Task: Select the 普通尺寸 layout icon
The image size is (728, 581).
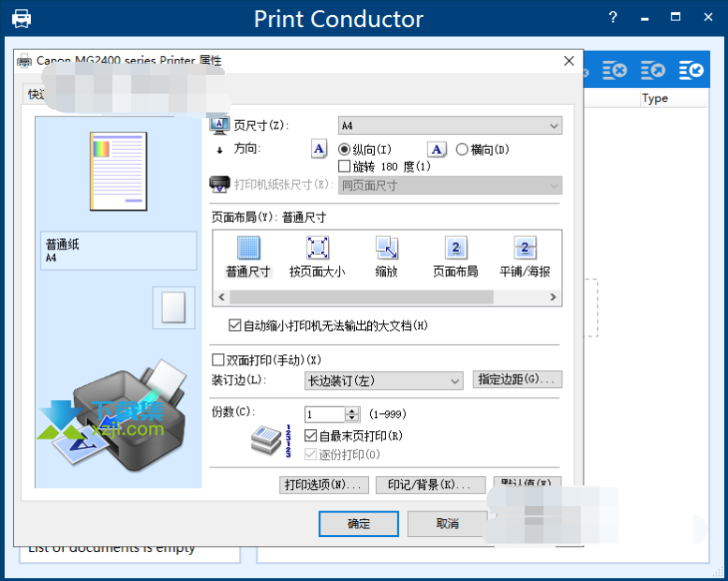Action: tap(248, 247)
